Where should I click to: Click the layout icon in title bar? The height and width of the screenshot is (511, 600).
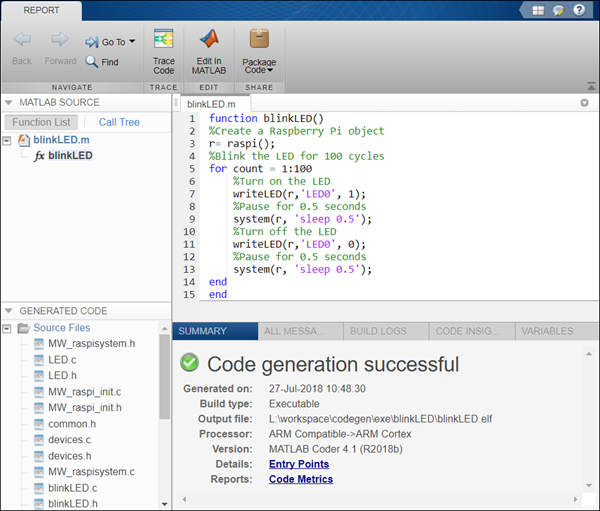tap(538, 10)
